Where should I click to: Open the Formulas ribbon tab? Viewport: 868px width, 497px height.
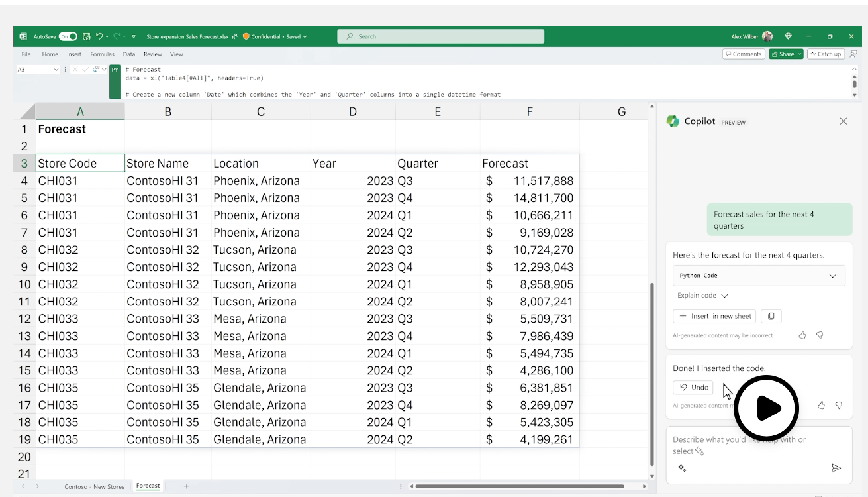click(x=102, y=54)
